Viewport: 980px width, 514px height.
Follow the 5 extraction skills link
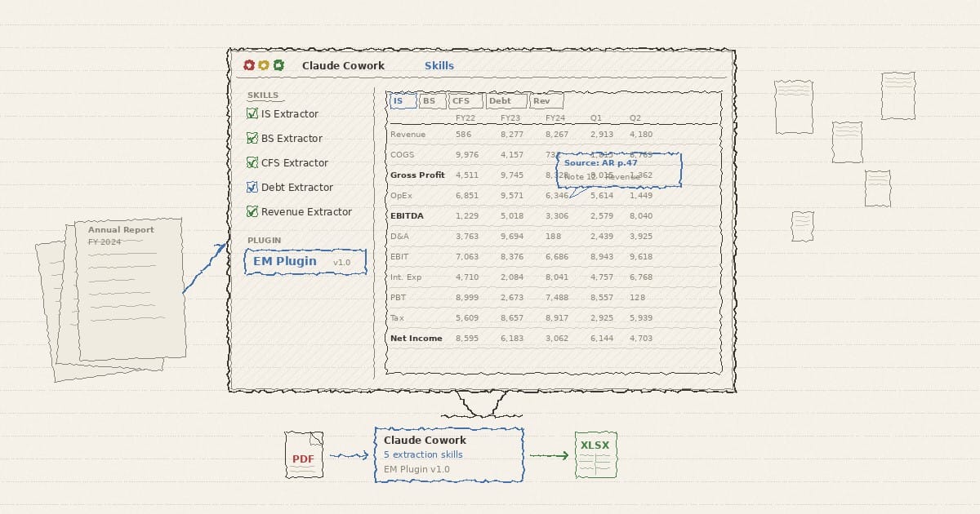(x=424, y=454)
